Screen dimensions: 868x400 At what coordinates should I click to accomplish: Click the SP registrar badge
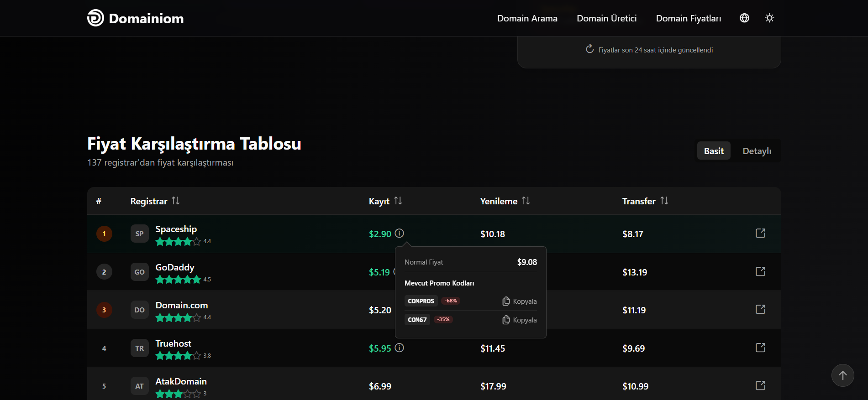tap(140, 234)
